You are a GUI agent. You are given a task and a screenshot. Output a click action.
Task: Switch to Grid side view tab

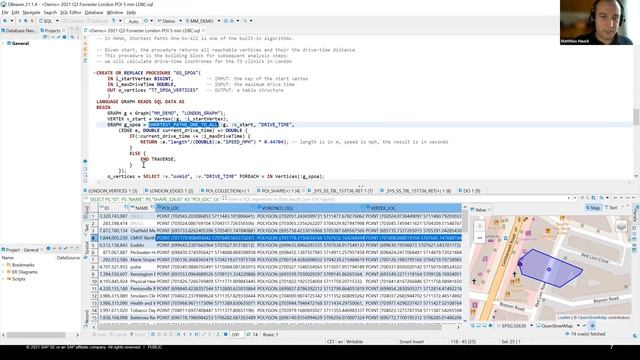click(x=86, y=211)
